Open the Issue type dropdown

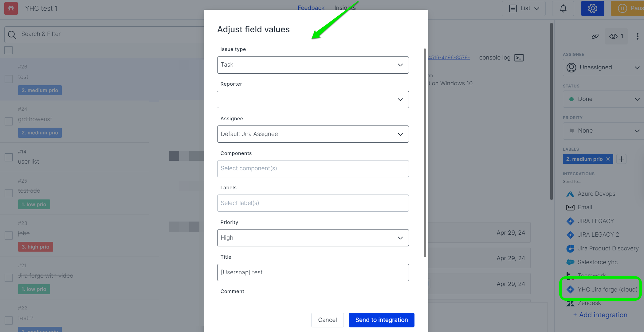tap(313, 65)
